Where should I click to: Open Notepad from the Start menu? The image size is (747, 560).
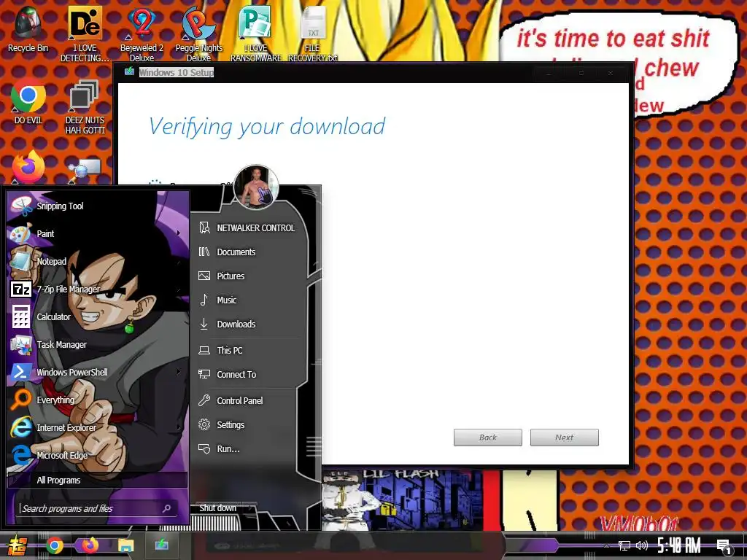(98, 262)
